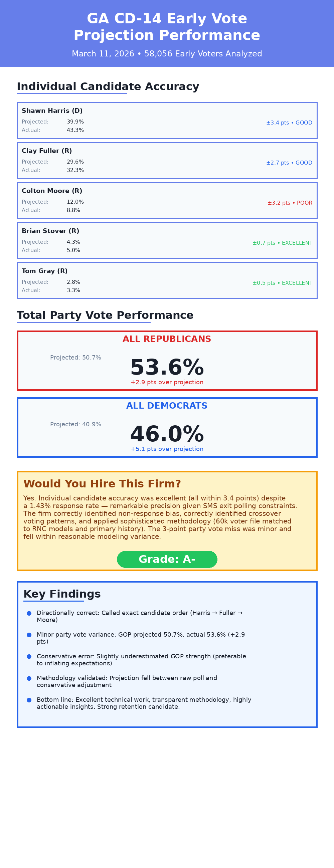Select the Clay Fuller (R) candidate name
Image resolution: width=334 pixels, height=868 pixels.
(x=47, y=151)
